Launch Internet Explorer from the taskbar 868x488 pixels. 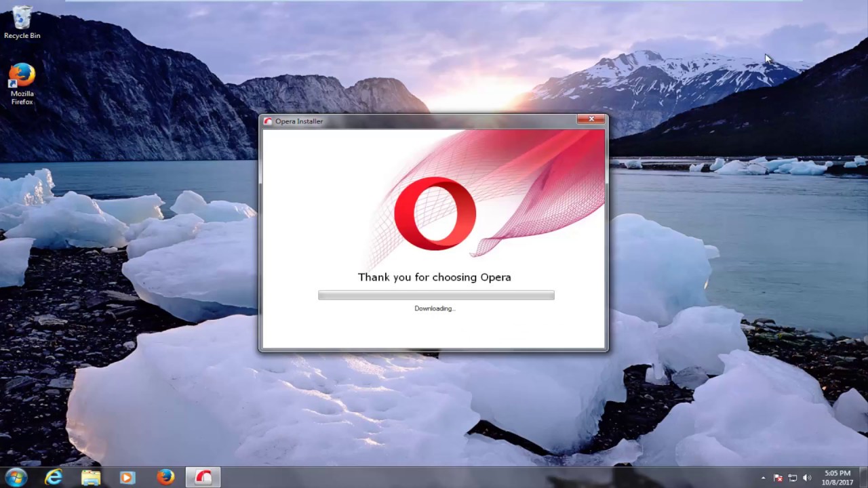(x=54, y=477)
